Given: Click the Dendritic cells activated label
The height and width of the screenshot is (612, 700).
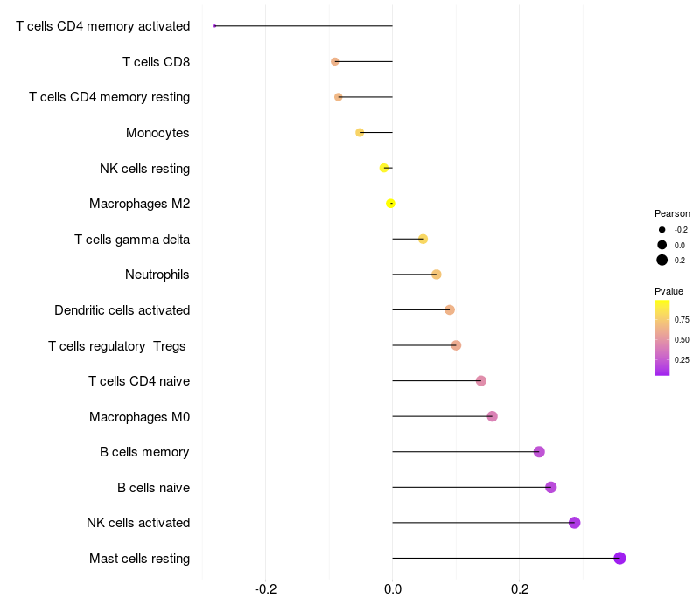Looking at the screenshot, I should pos(122,310).
